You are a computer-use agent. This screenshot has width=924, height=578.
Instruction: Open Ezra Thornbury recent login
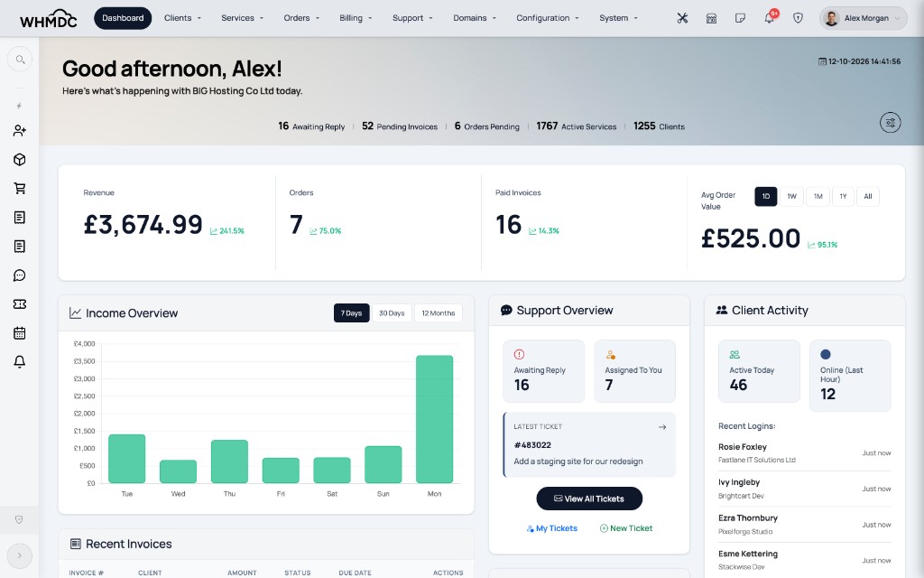(x=804, y=525)
